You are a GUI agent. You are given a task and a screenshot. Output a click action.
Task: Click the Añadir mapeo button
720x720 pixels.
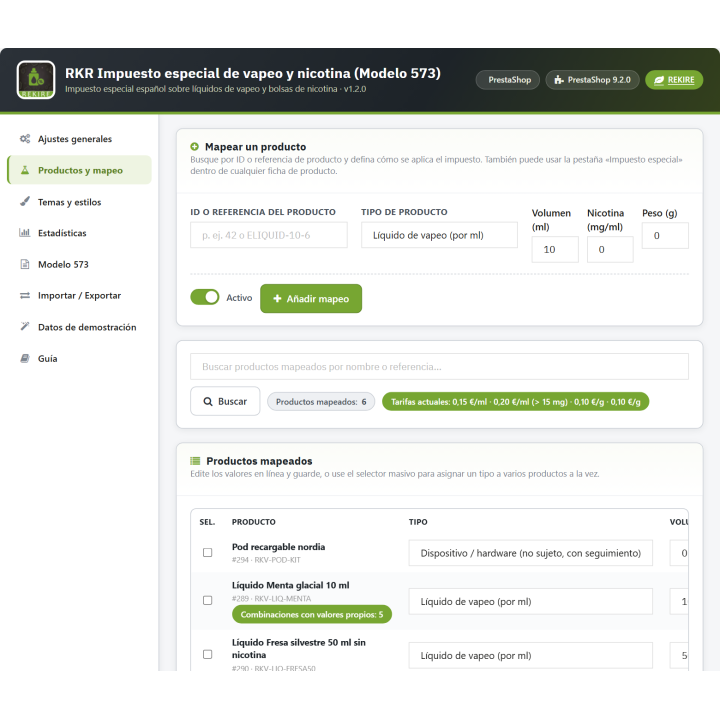coord(311,298)
